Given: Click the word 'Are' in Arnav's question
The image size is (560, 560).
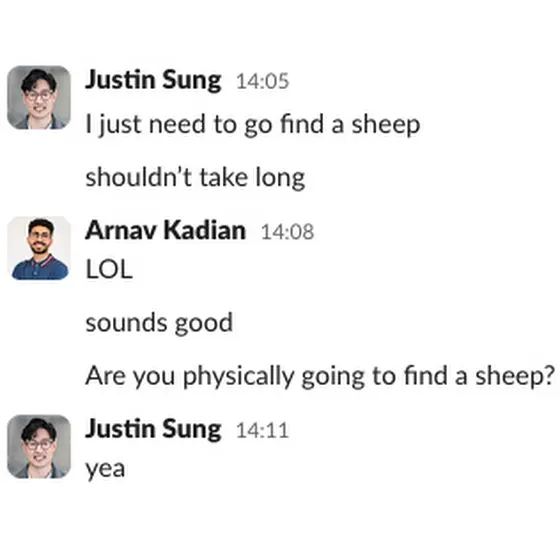Looking at the screenshot, I should [x=105, y=376].
